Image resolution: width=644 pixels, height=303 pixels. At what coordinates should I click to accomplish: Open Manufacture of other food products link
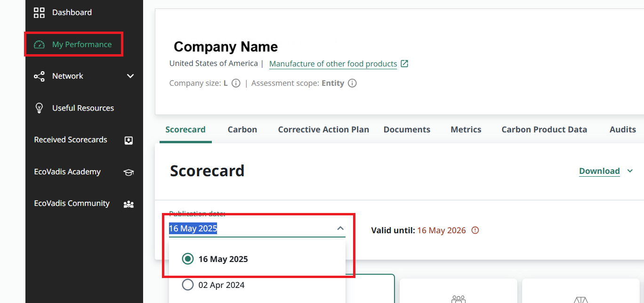(333, 64)
